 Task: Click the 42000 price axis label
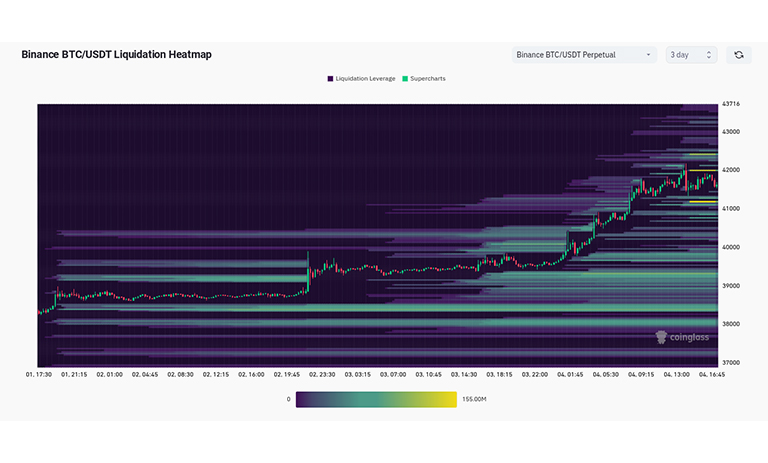click(x=731, y=170)
